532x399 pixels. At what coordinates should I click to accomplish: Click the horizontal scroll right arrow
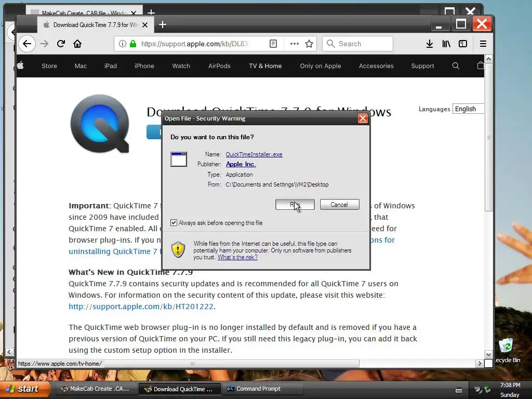coord(480,363)
